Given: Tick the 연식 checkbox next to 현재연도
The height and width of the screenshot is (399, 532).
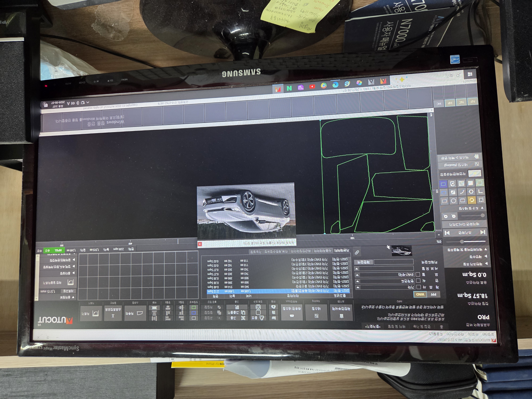Looking at the screenshot, I should tap(418, 281).
